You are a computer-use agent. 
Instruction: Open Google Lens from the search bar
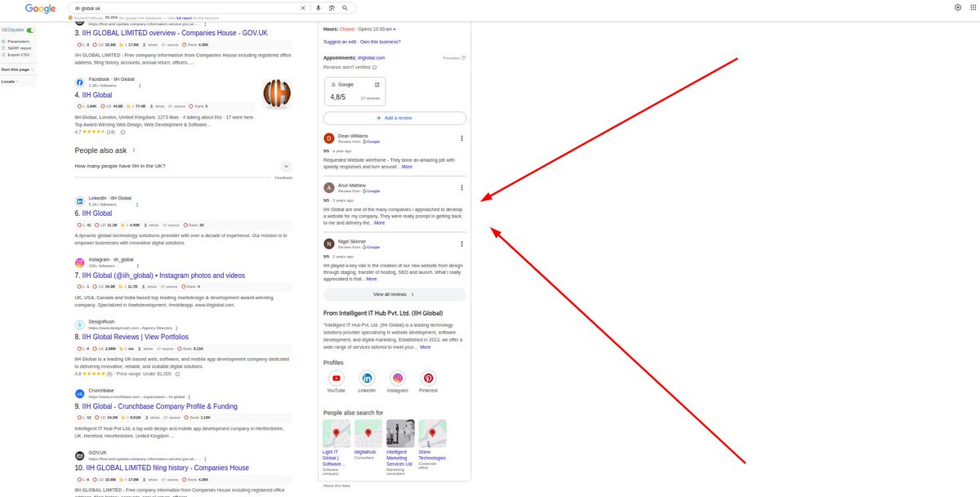coord(331,7)
